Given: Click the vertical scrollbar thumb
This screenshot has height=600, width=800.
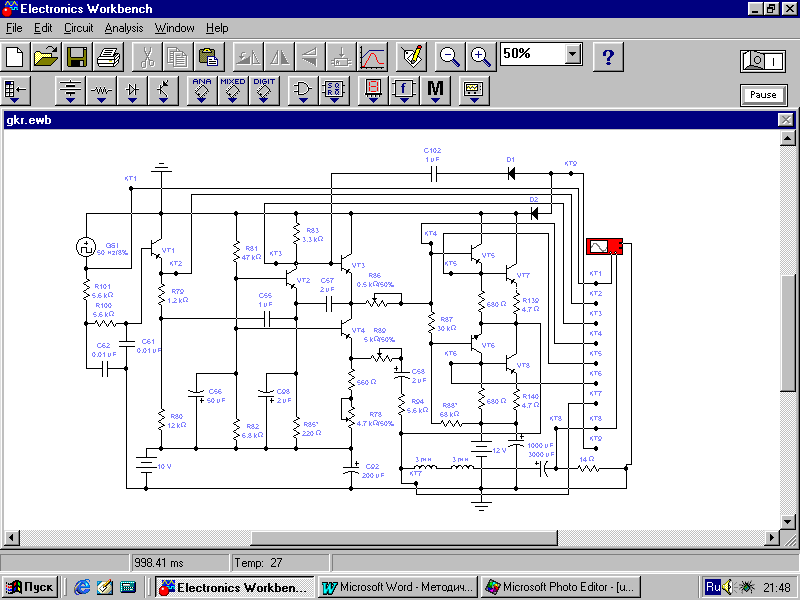Looking at the screenshot, I should tap(788, 333).
